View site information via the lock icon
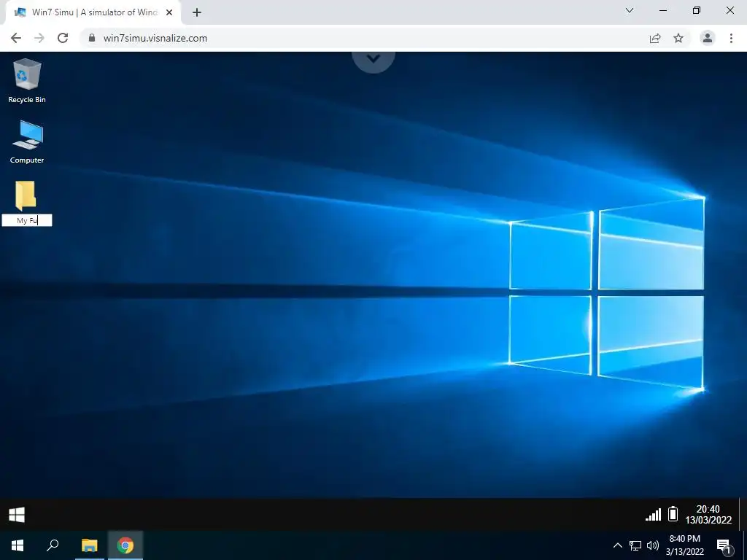 [x=92, y=38]
